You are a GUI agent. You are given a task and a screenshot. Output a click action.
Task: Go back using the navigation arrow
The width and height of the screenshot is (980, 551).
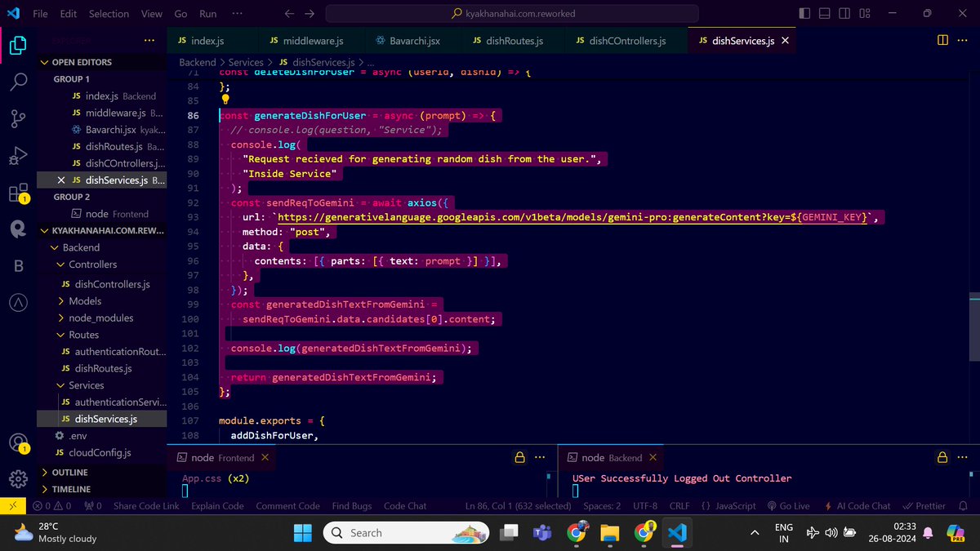point(289,14)
